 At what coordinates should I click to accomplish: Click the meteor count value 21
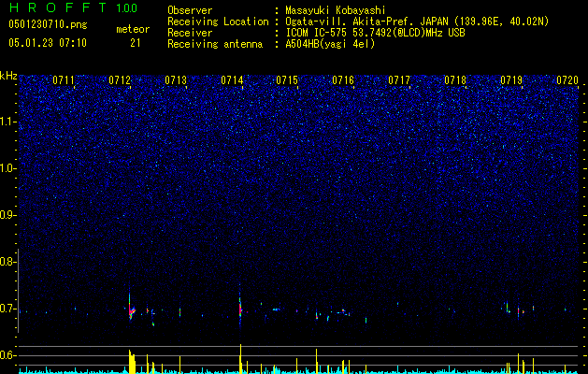point(135,43)
